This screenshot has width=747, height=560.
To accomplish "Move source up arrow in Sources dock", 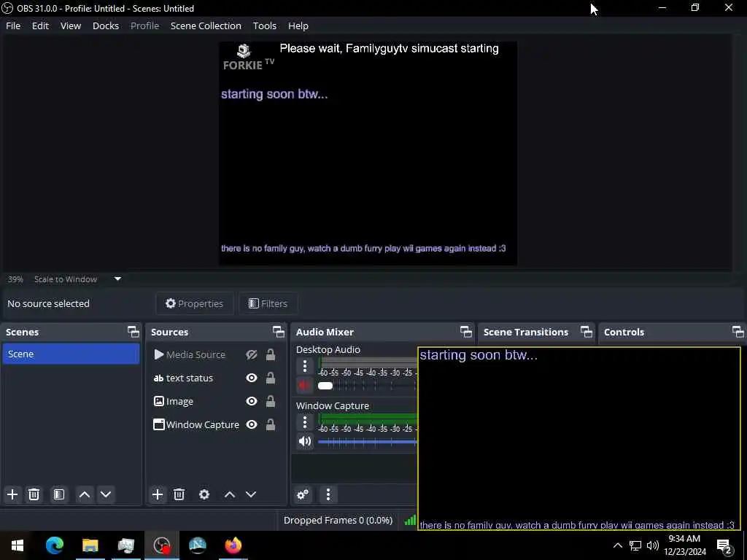I will tap(230, 494).
